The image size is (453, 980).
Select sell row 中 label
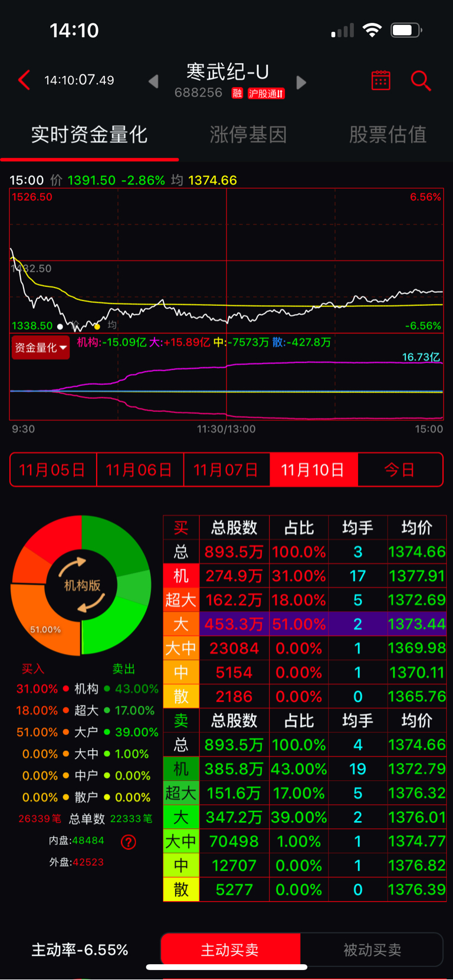point(181,866)
